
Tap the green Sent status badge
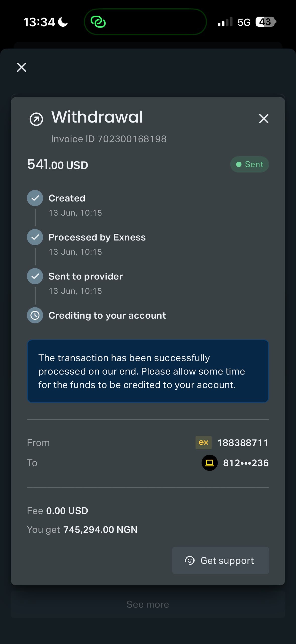tap(250, 164)
